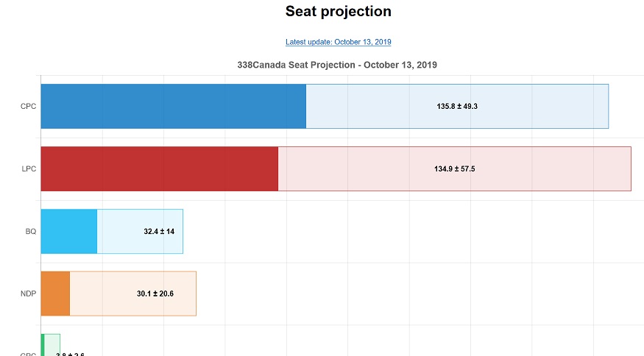Click the solid green bar at chart bottom
The width and height of the screenshot is (644, 356).
(x=43, y=346)
